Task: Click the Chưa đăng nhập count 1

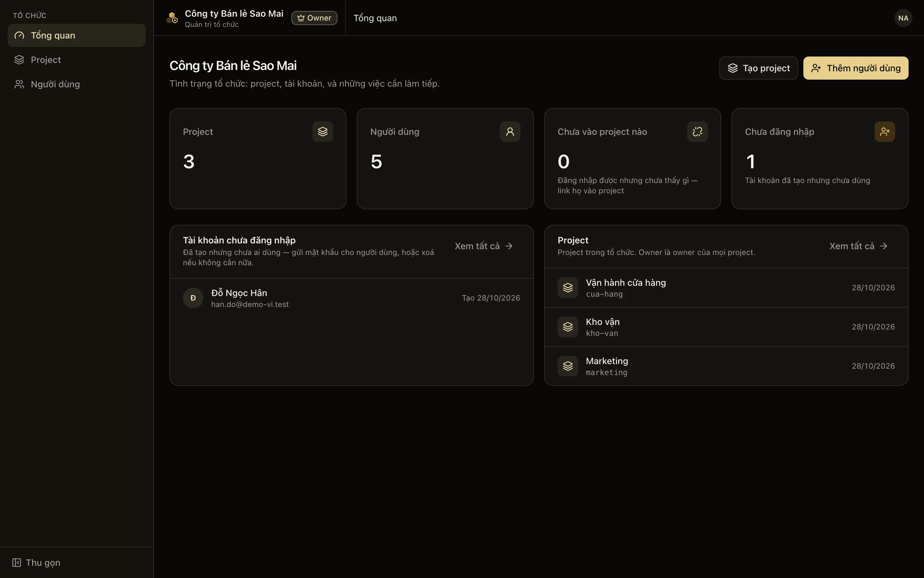Action: 751,161
